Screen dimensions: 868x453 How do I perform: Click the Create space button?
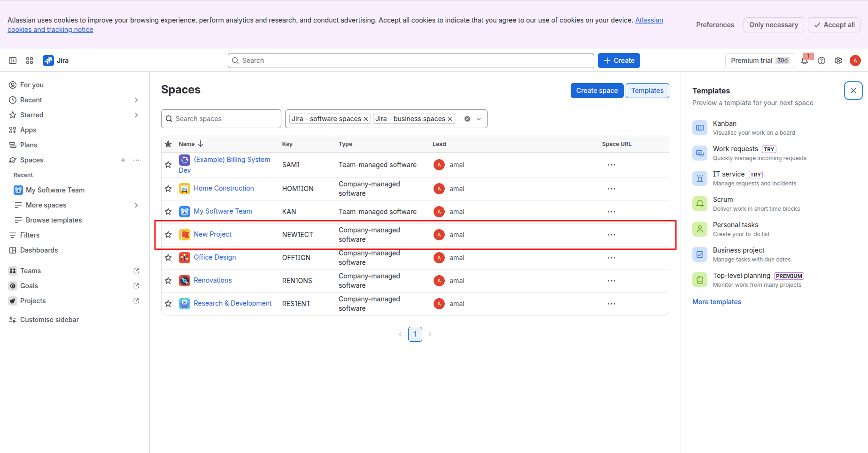tap(597, 91)
